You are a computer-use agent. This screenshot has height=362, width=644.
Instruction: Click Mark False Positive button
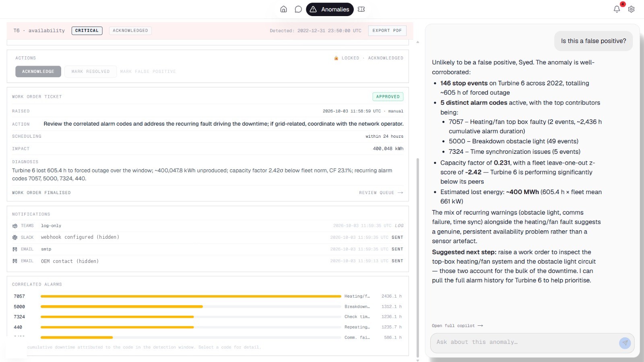coord(148,72)
